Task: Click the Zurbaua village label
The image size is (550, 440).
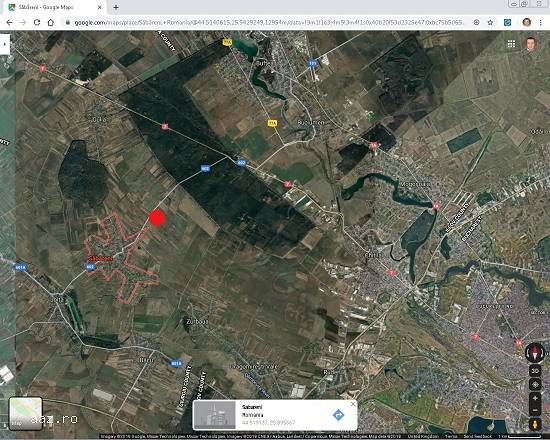Action: (x=197, y=321)
